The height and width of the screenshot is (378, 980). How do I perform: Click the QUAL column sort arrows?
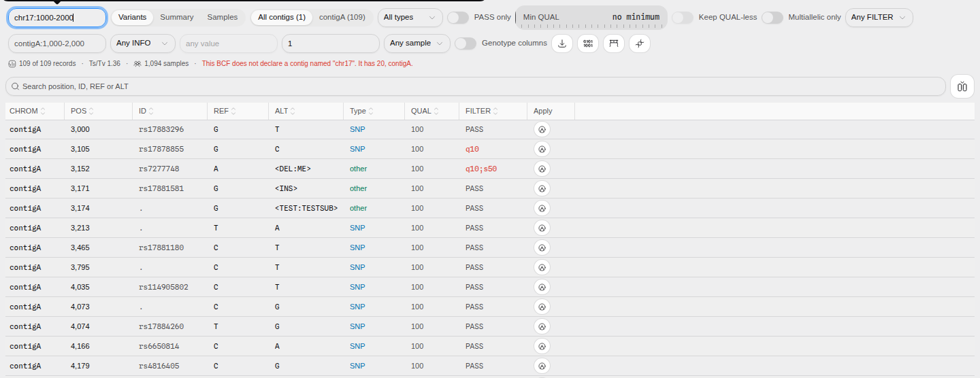tap(437, 111)
